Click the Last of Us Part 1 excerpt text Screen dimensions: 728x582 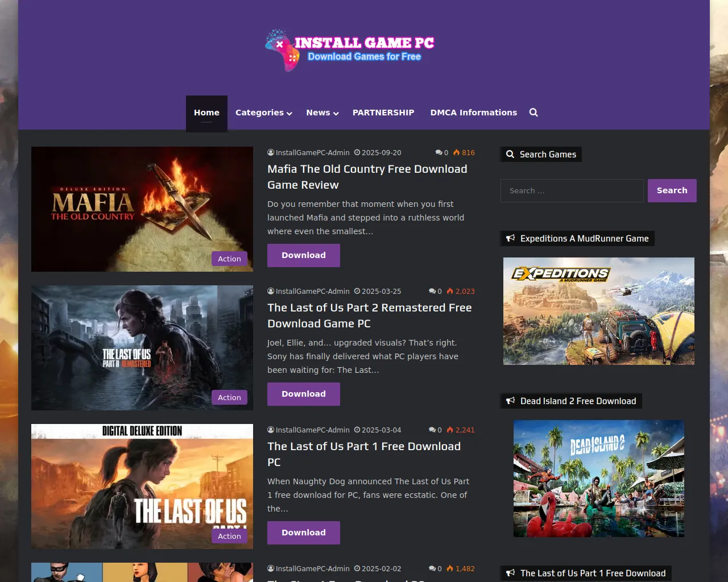point(369,495)
